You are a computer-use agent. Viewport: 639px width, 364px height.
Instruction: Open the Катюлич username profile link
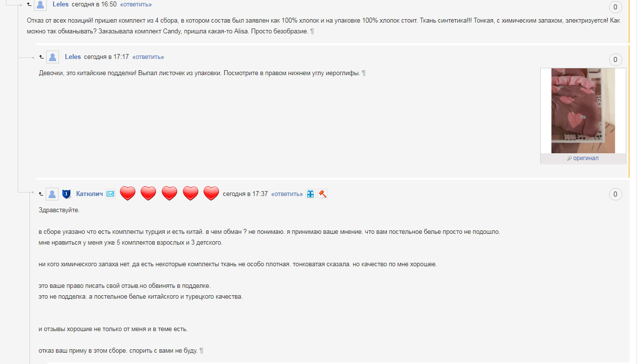pos(89,194)
